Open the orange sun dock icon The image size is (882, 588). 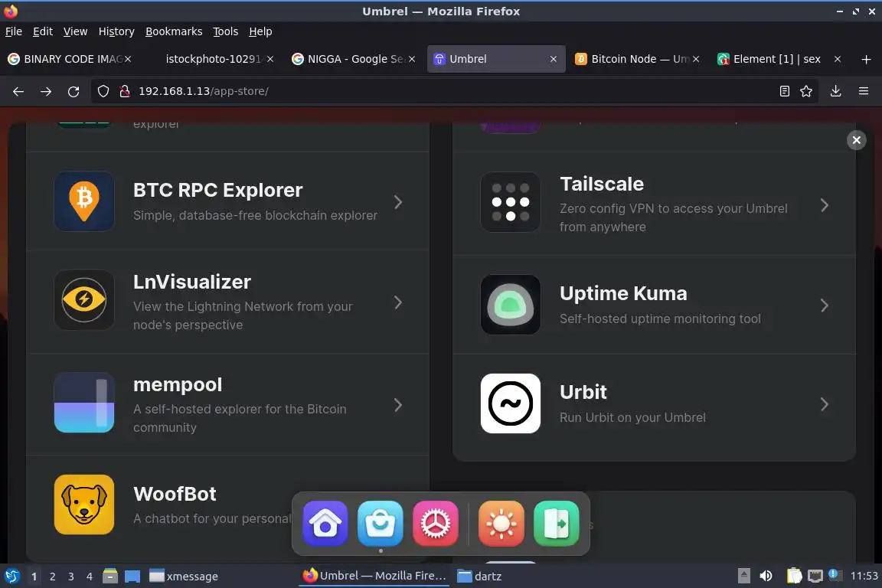pyautogui.click(x=501, y=523)
